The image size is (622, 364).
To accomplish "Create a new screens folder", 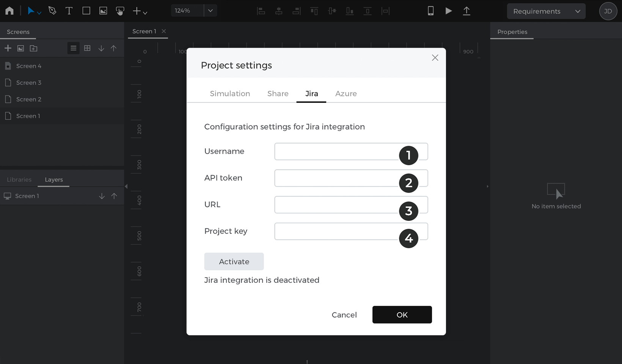I will 34,48.
